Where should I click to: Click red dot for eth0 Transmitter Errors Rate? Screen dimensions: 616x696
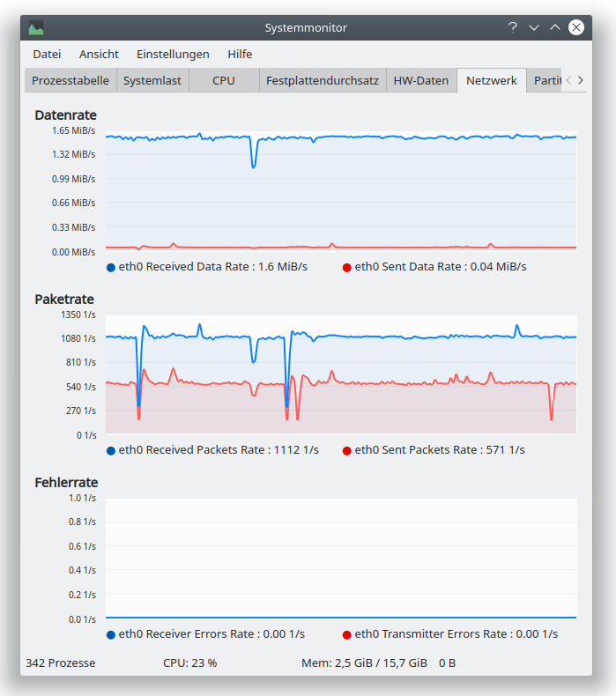pyautogui.click(x=347, y=634)
